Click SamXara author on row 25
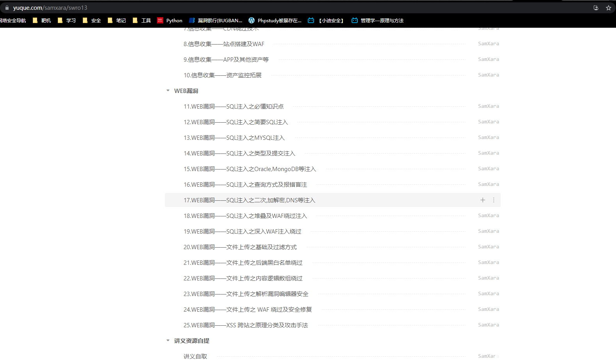The width and height of the screenshot is (616, 364). point(489,325)
